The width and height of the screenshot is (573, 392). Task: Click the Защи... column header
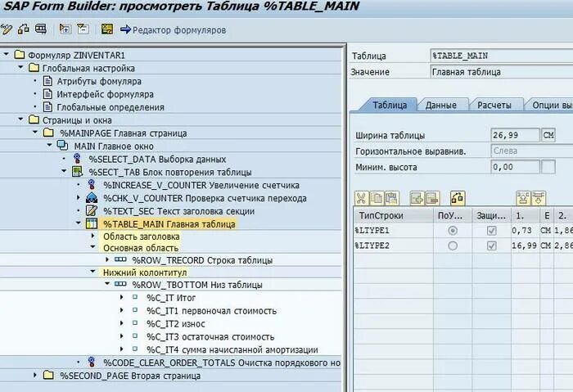(491, 215)
